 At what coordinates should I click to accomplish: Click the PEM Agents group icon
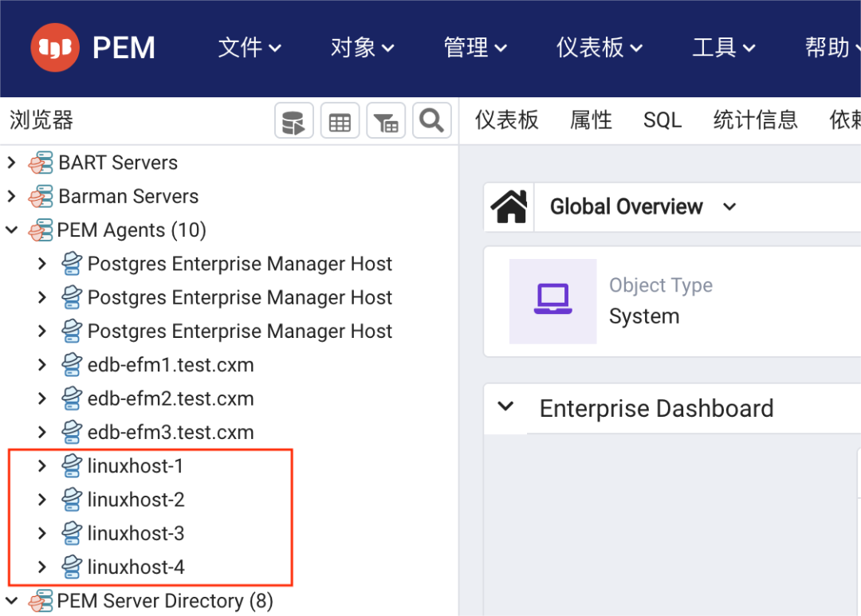pos(41,230)
